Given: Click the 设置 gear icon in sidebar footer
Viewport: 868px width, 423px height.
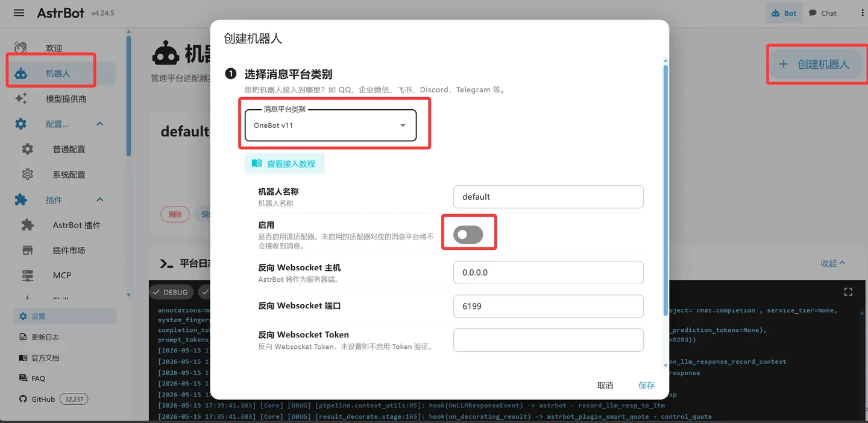Looking at the screenshot, I should click(x=23, y=316).
